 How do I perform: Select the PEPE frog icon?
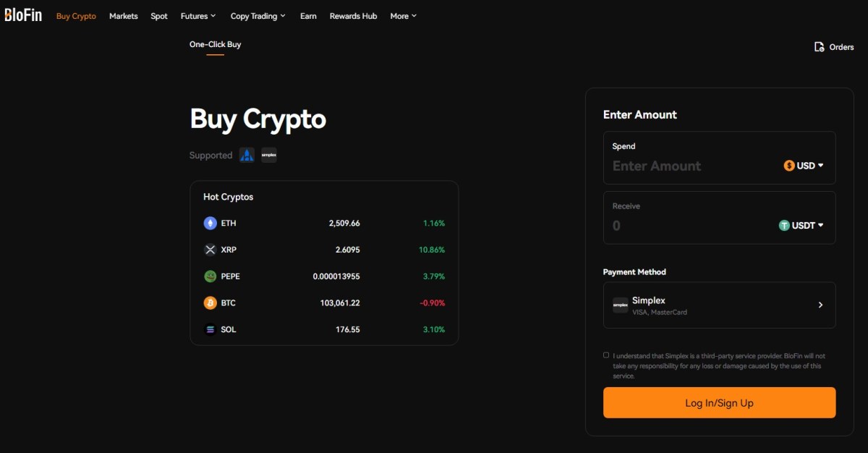pos(210,276)
